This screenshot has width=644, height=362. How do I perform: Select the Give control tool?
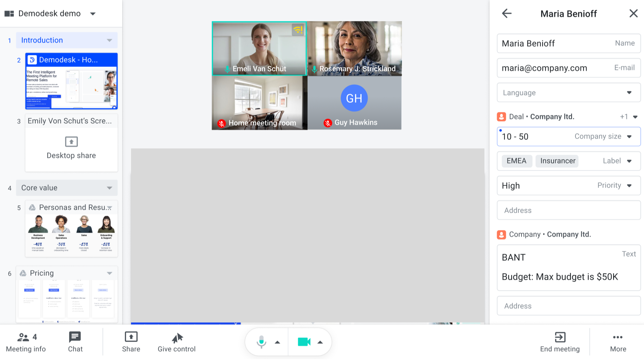176,341
